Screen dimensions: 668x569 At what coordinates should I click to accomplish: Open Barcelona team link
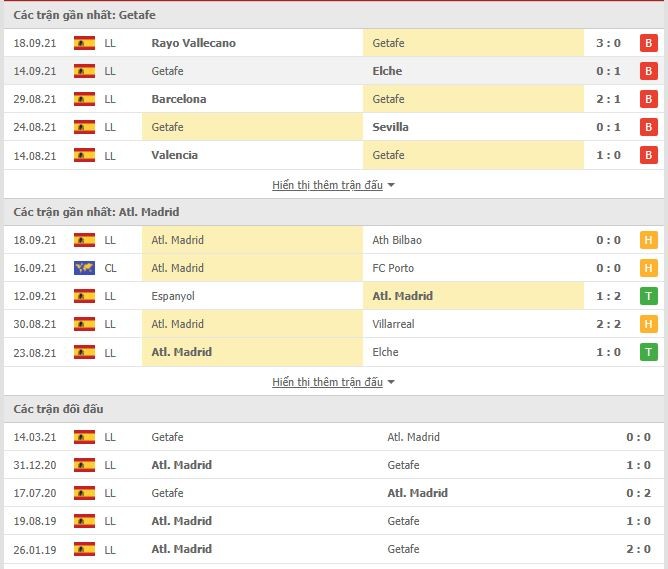pyautogui.click(x=179, y=99)
